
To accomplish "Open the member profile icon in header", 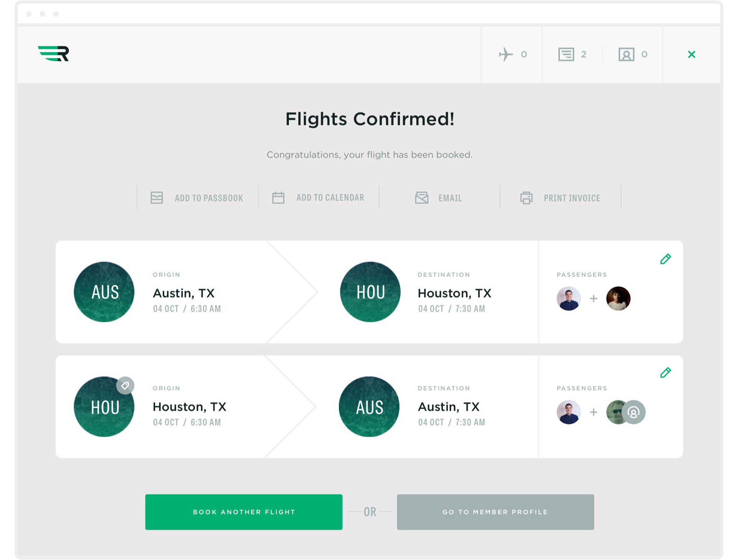I will pos(626,55).
